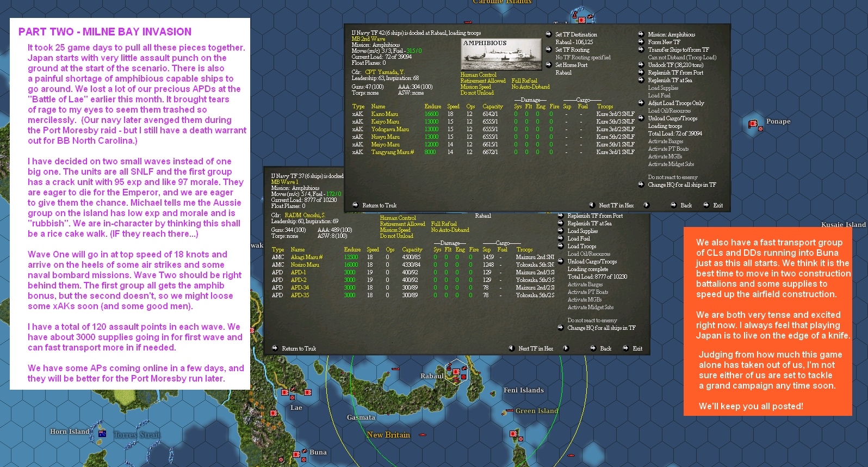Open ship Tangyang Maru # in the list
Screen dimensions: 868x467
(393, 152)
